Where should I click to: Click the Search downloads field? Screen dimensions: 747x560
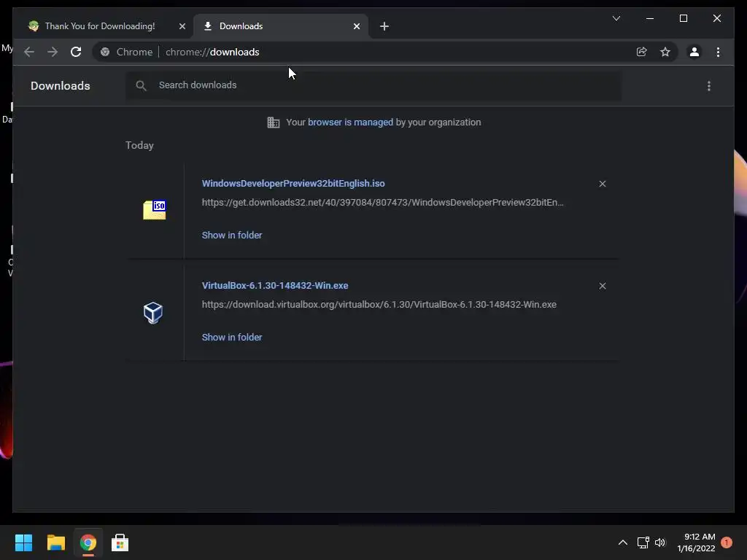373,85
